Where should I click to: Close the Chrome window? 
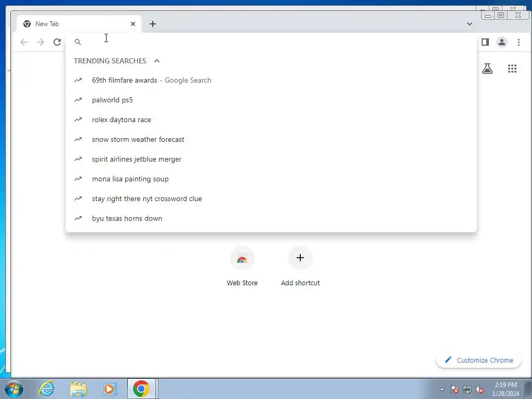tap(518, 15)
